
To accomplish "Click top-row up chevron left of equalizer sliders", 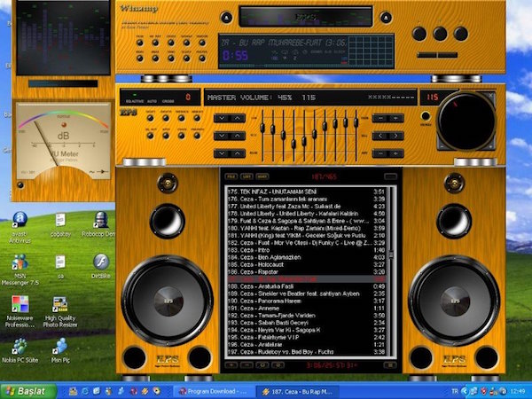I will coord(238,118).
